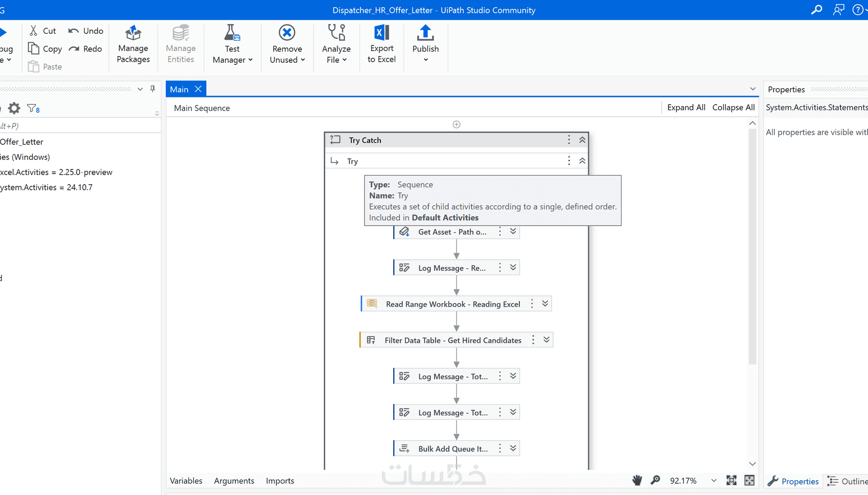
Task: Open the 92.17% zoom level dropdown
Action: [714, 481]
